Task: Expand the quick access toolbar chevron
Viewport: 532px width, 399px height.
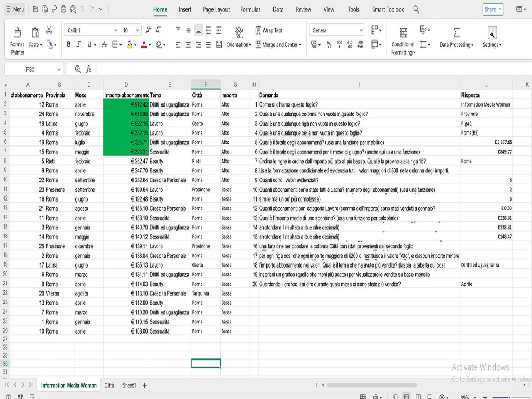Action: pos(101,9)
